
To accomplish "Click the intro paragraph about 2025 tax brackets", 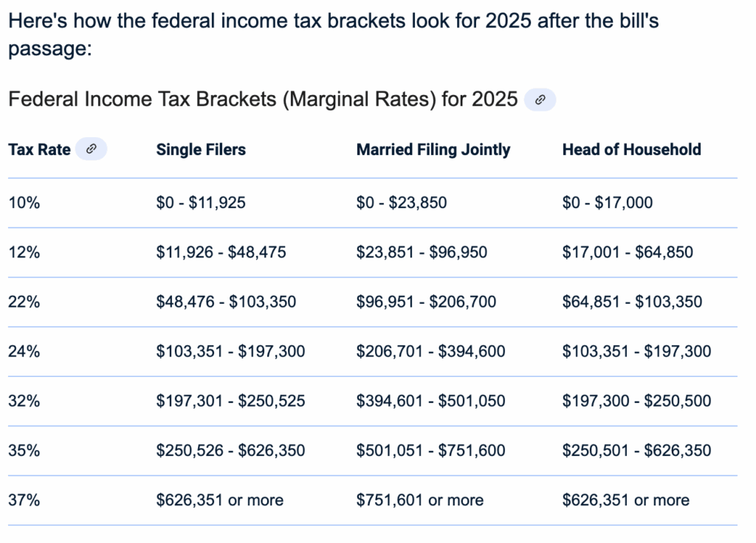I will (x=332, y=34).
